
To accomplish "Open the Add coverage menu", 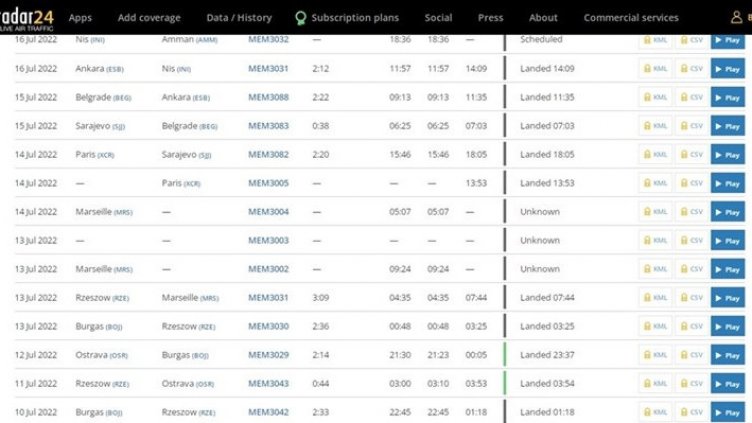I will click(x=149, y=18).
